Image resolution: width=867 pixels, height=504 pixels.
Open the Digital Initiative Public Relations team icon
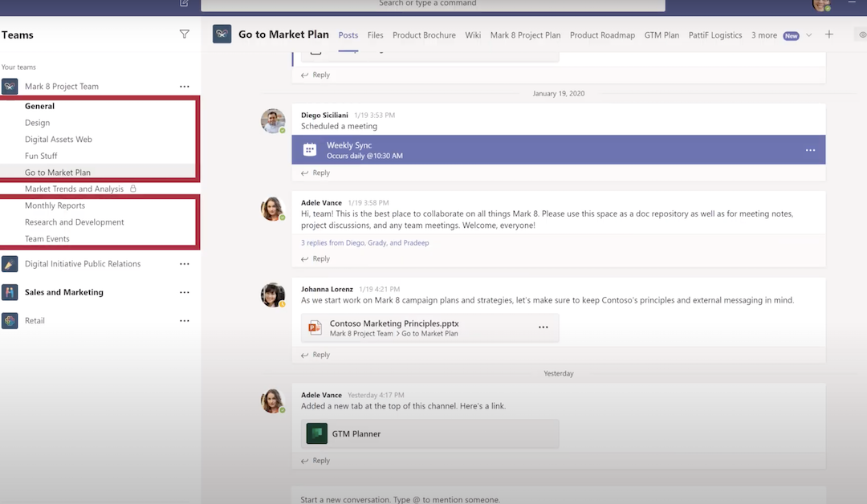[x=10, y=263]
